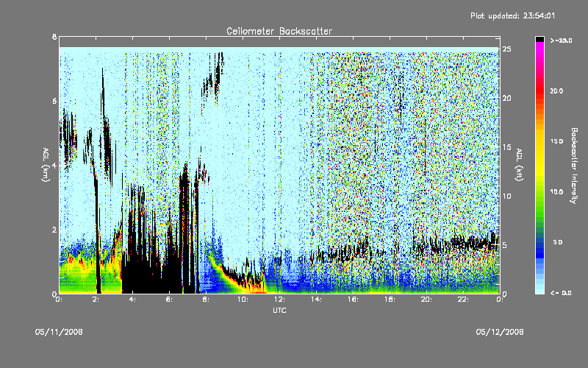Select the 'UTC' x-axis label
The width and height of the screenshot is (588, 368).
pyautogui.click(x=279, y=310)
